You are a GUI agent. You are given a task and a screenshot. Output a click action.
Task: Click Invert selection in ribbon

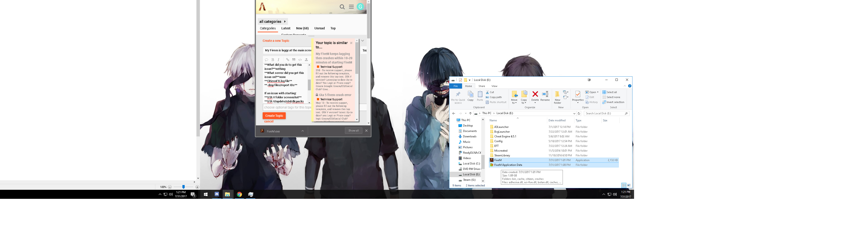pyautogui.click(x=613, y=102)
